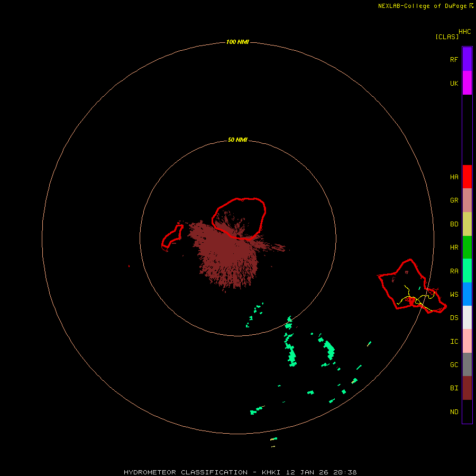Click the BI brown legend swatch

click(467, 388)
